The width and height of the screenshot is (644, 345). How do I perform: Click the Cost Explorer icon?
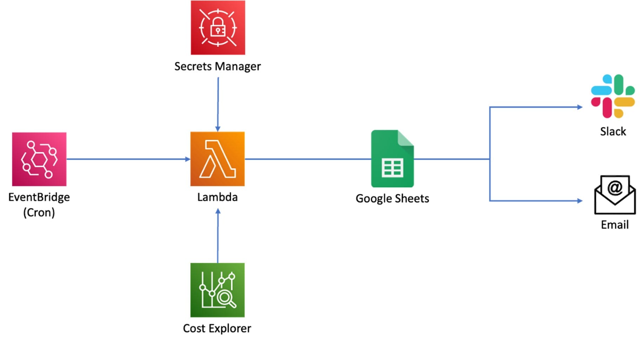click(217, 290)
